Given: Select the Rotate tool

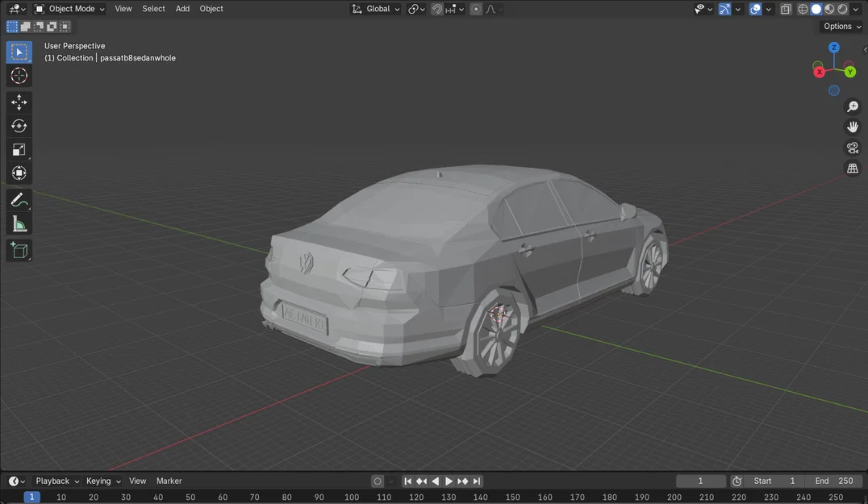Looking at the screenshot, I should click(19, 126).
